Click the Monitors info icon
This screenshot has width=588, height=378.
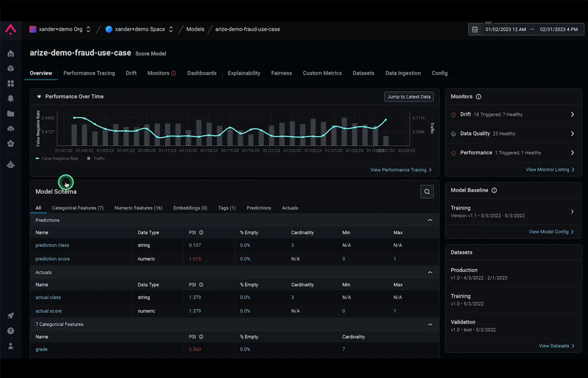478,97
